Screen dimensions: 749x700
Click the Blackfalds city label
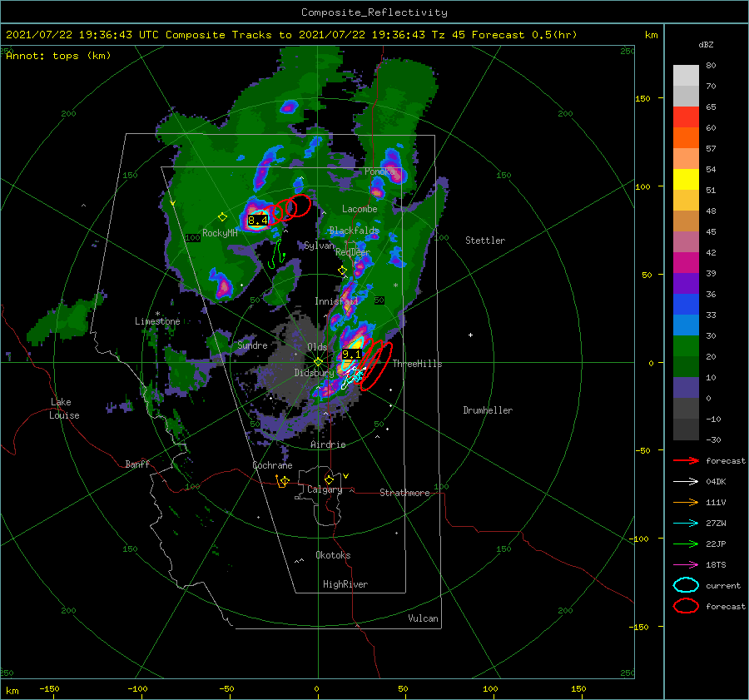[354, 231]
